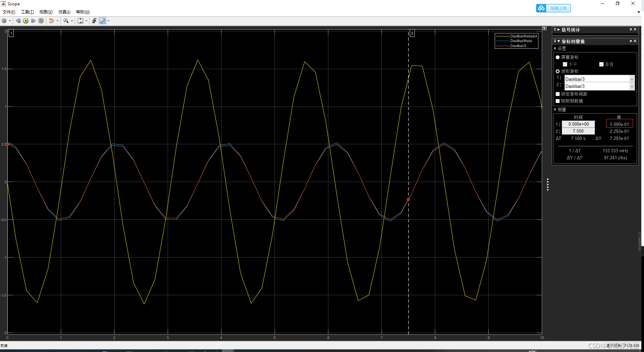Click the Step Forward toolbar icon
Image resolution: width=644 pixels, height=352 pixels.
(33, 21)
